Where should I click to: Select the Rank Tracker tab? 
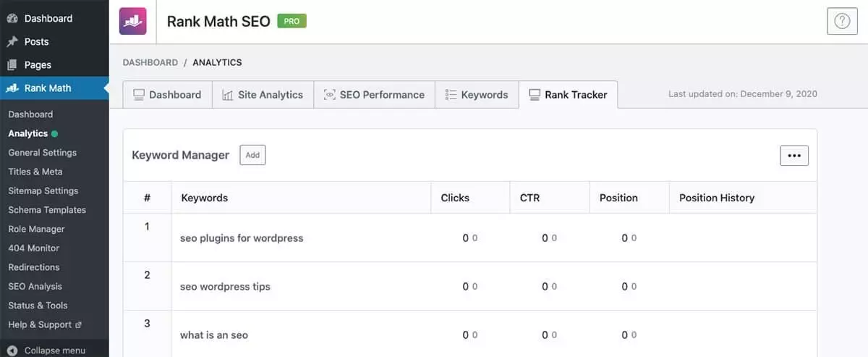(x=568, y=95)
